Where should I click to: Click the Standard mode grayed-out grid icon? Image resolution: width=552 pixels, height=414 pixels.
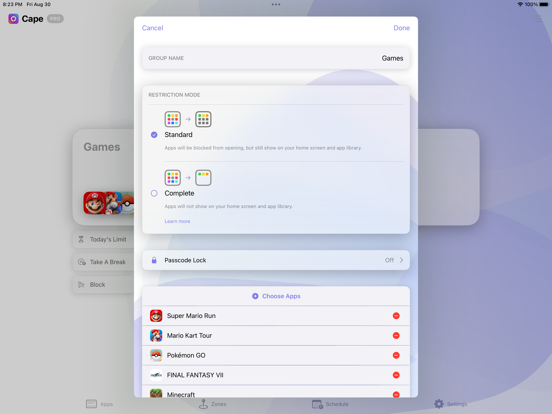coord(203,119)
